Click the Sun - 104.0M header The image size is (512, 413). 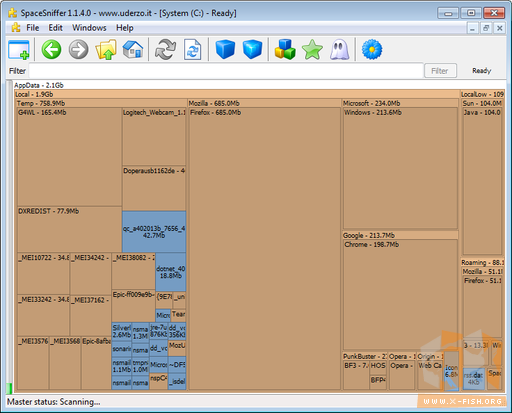point(482,103)
